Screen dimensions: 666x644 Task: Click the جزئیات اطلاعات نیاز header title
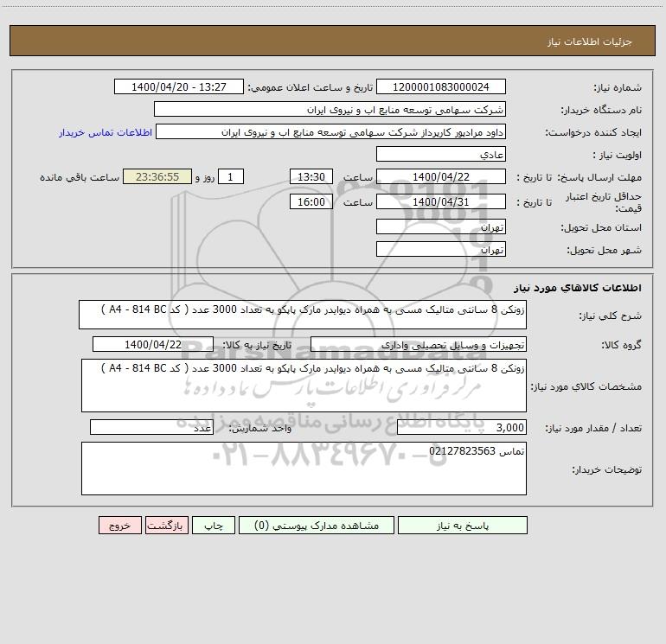(x=590, y=41)
